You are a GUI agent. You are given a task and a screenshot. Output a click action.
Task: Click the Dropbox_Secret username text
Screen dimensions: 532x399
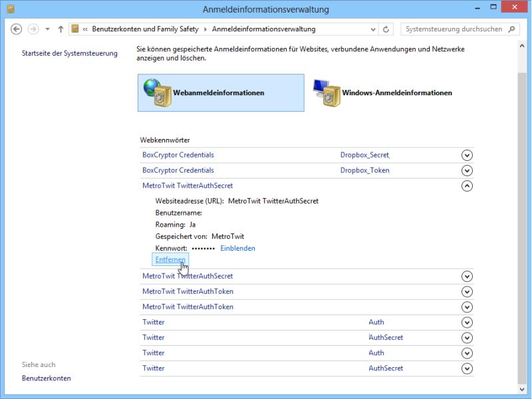[364, 155]
